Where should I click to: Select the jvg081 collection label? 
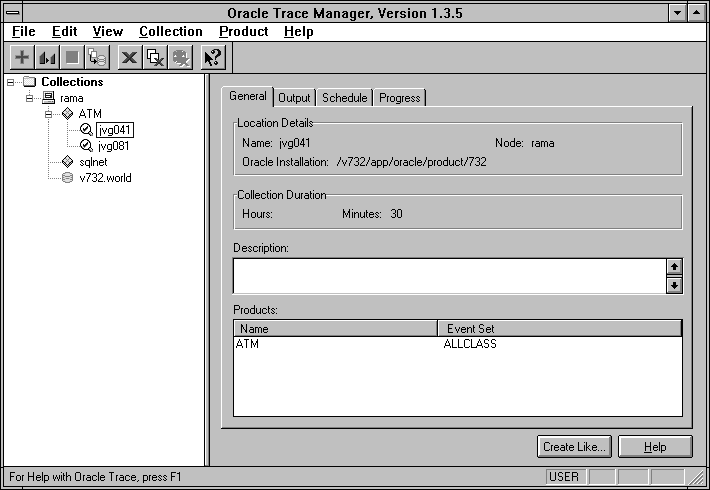[x=114, y=146]
